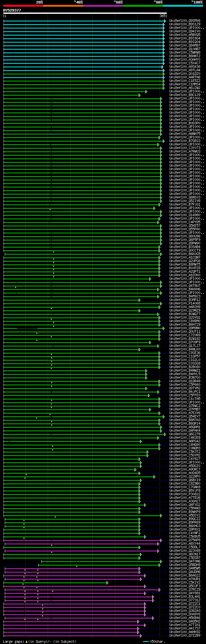
Task: Select hit label UniRef100_Q94IV0
Action: click(185, 31)
